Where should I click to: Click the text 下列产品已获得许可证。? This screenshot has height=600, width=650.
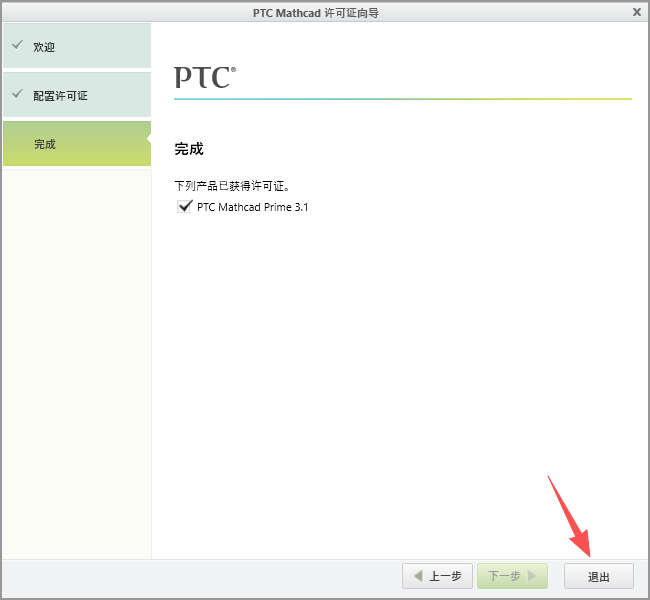232,186
